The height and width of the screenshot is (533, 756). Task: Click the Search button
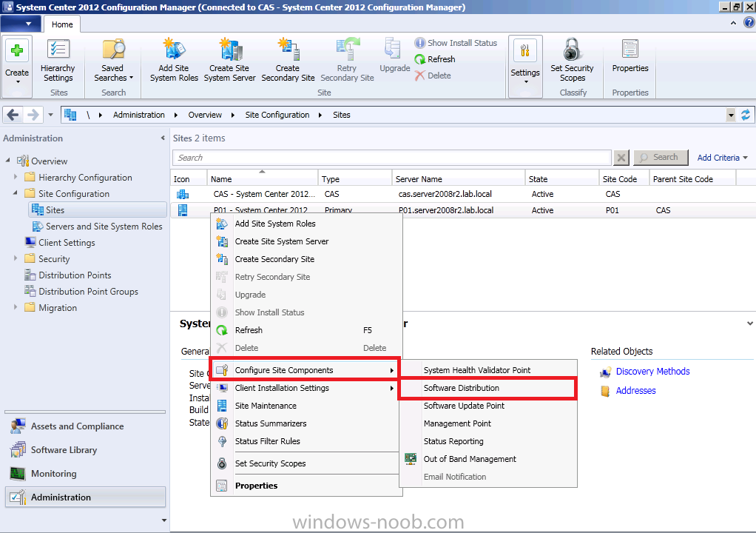pyautogui.click(x=661, y=158)
